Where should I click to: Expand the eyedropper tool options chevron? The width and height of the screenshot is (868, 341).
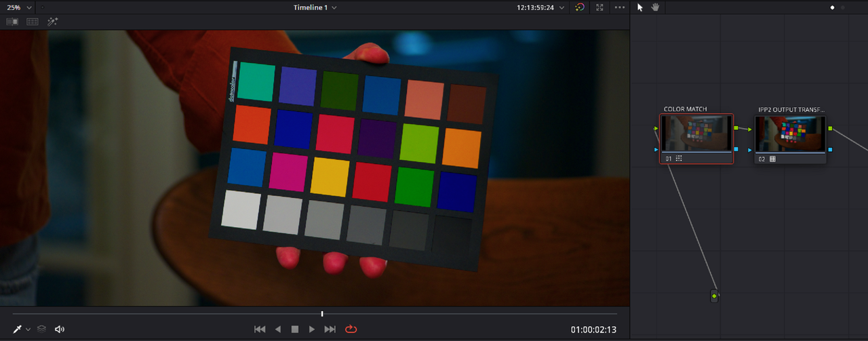[28, 329]
